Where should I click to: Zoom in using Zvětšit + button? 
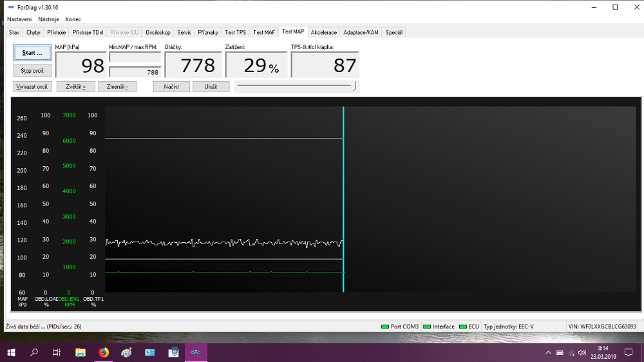75,87
